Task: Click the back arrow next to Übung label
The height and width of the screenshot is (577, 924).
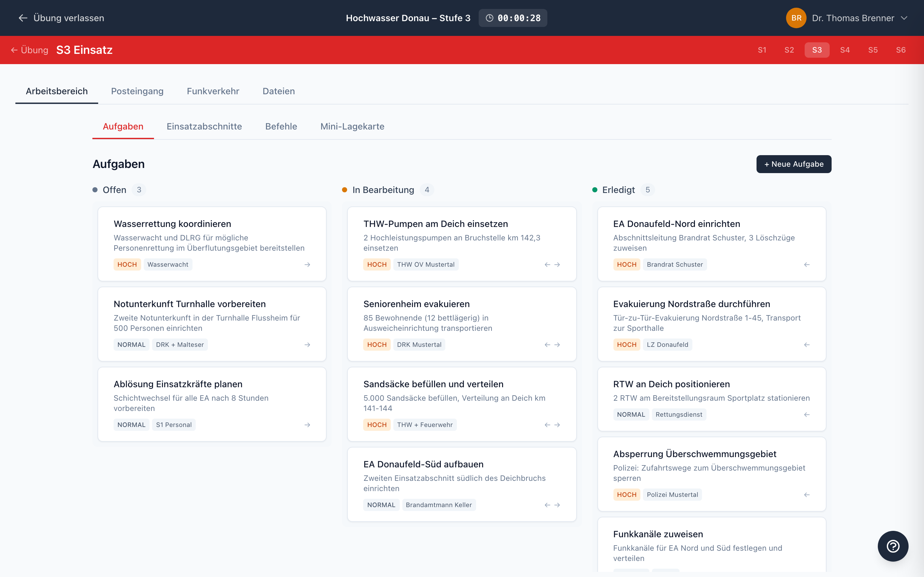Action: tap(14, 50)
